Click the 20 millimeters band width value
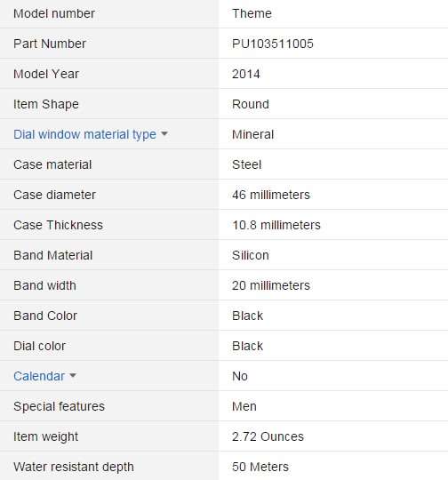This screenshot has width=448, height=480. point(271,285)
